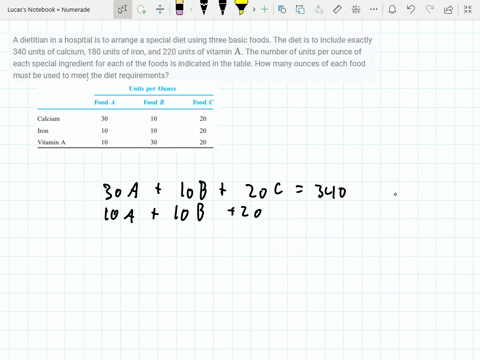Choose the yellow highlighter

[x=241, y=8]
